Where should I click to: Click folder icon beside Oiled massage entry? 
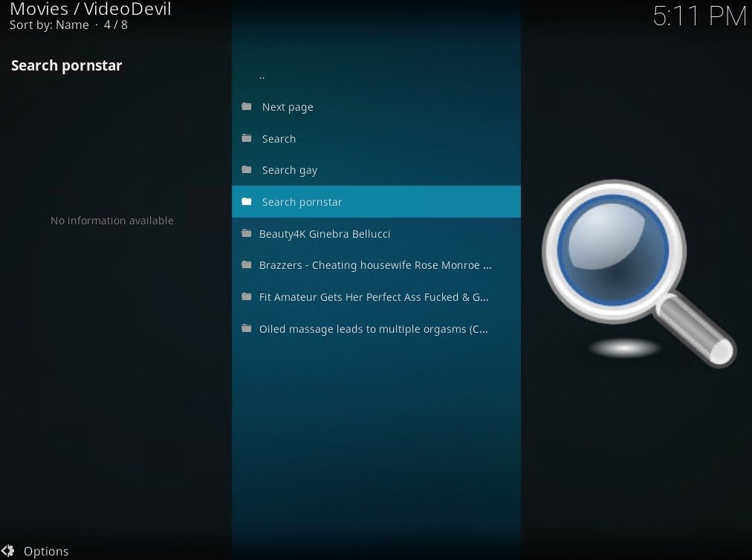point(247,328)
